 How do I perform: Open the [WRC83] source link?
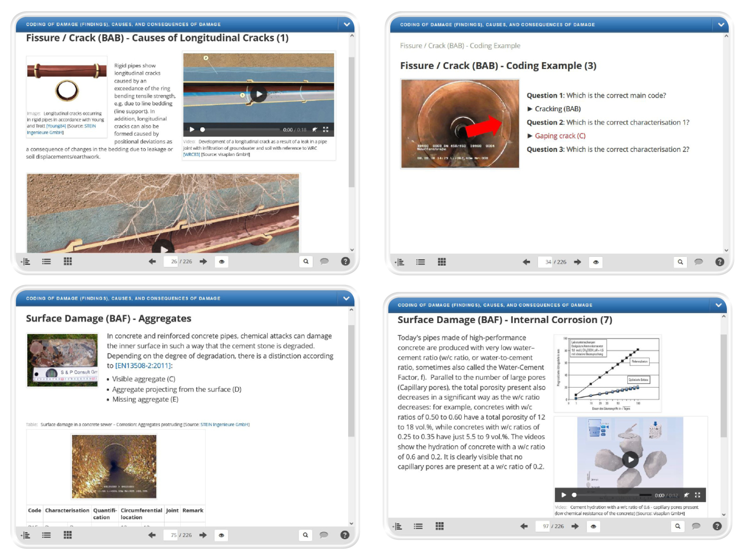191,155
